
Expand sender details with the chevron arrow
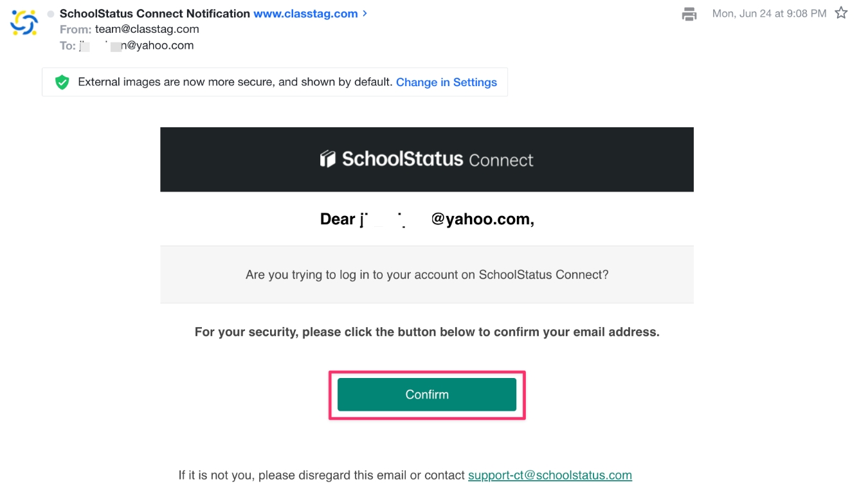[365, 13]
